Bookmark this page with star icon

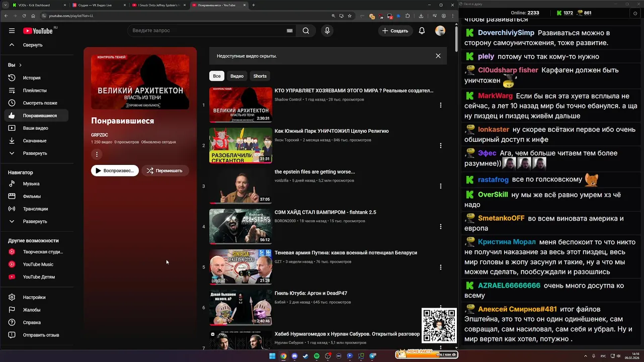(x=349, y=16)
